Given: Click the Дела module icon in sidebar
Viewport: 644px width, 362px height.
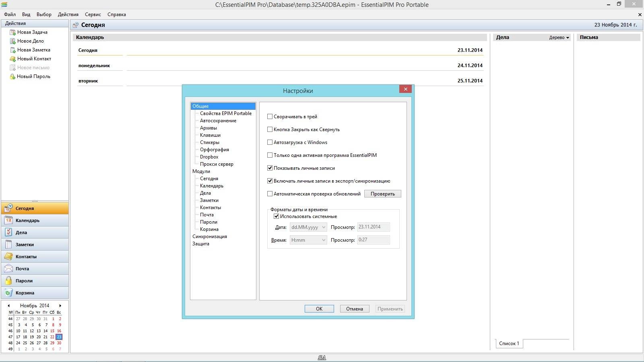Looking at the screenshot, I should point(8,232).
